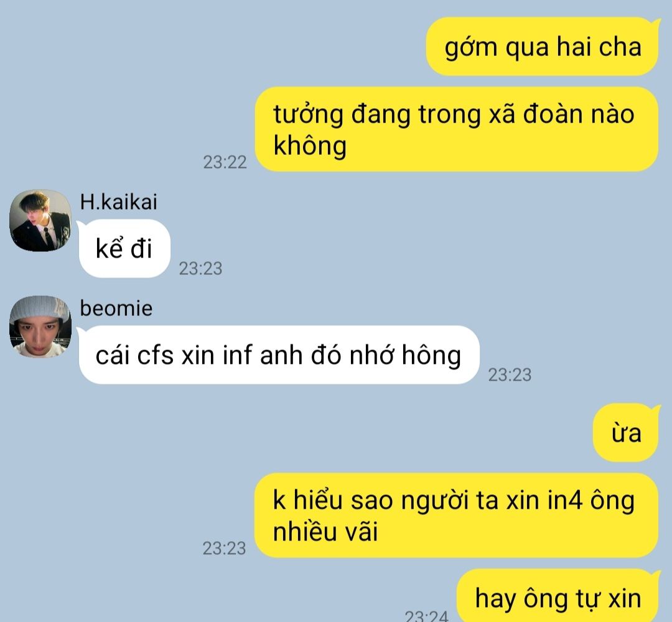Tap the "k hiểu sao người ta xin in4" bubble
The image size is (672, 622).
click(457, 516)
